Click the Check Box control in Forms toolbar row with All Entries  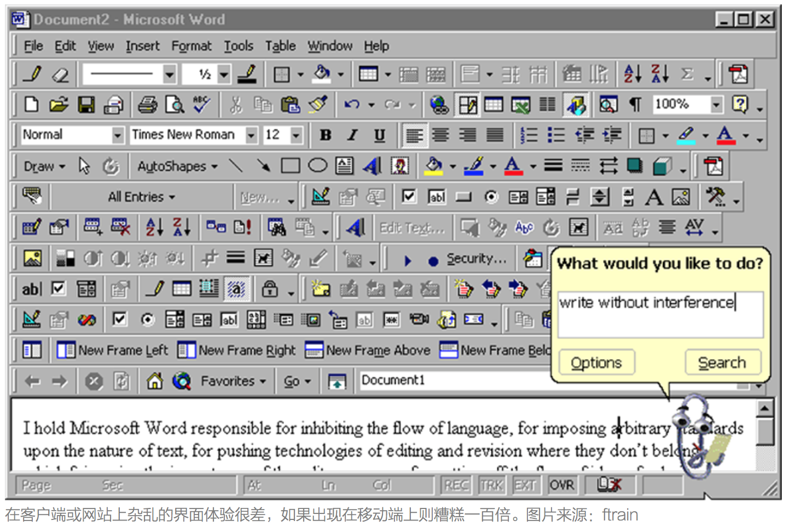[409, 196]
